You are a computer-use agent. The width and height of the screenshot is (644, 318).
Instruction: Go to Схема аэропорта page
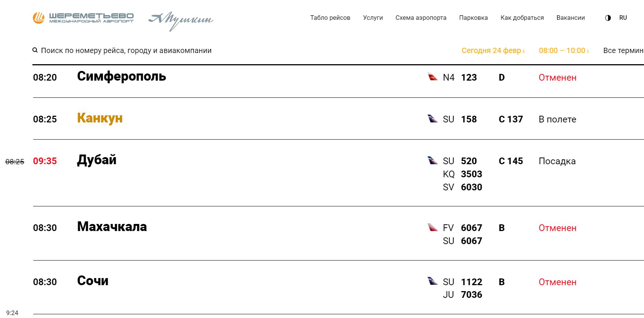tap(421, 18)
